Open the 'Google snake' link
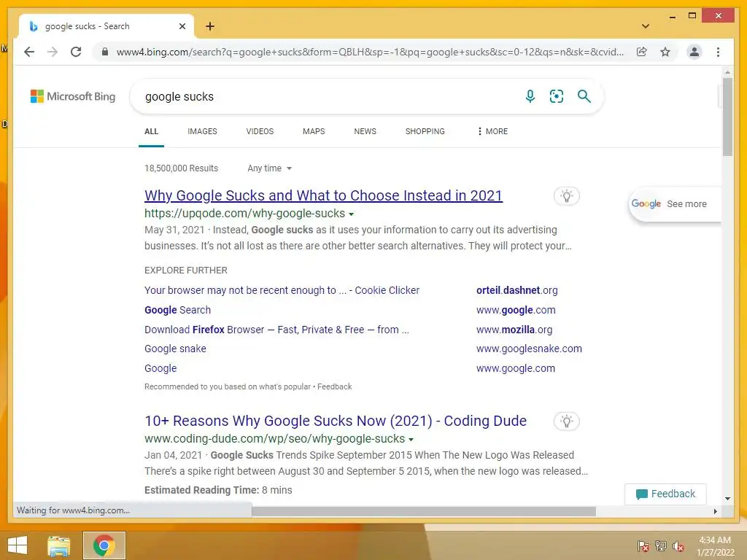The height and width of the screenshot is (560, 747). pos(175,349)
